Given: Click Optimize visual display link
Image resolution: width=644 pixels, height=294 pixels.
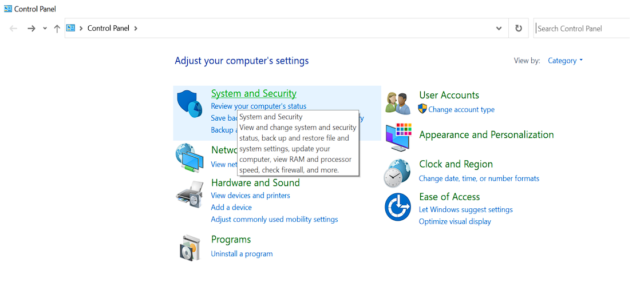Looking at the screenshot, I should pyautogui.click(x=455, y=222).
